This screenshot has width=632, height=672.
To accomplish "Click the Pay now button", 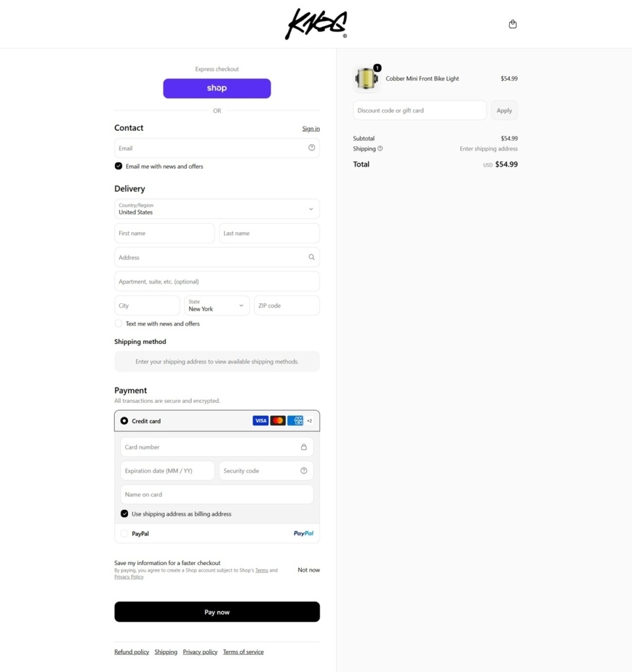I will pos(217,612).
